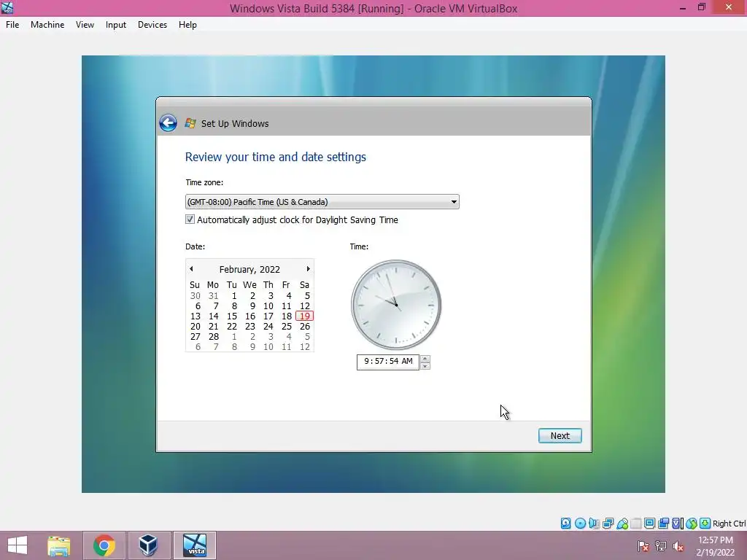This screenshot has height=560, width=747.
Task: Toggle automatic Daylight Saving Time adjustment
Action: [x=190, y=219]
